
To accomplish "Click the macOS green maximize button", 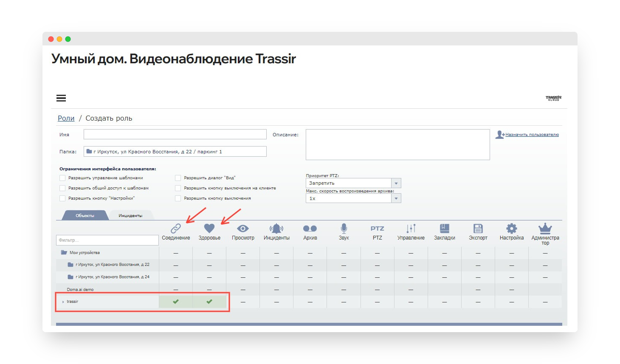I will pyautogui.click(x=68, y=39).
